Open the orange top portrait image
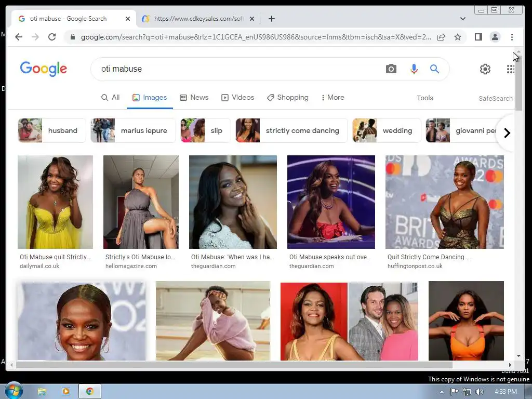The image size is (532, 399). point(466,321)
